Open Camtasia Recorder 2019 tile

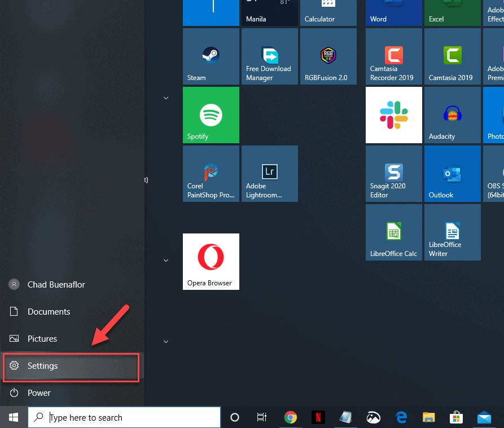[394, 56]
